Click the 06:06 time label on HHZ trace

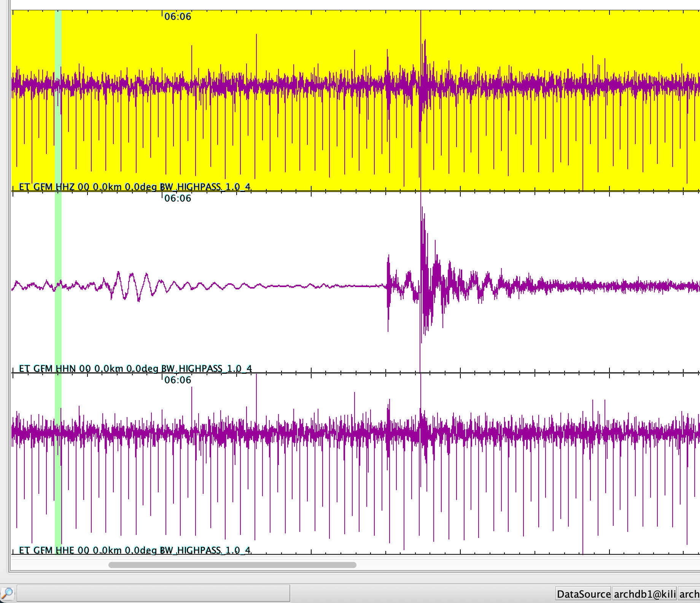click(178, 17)
